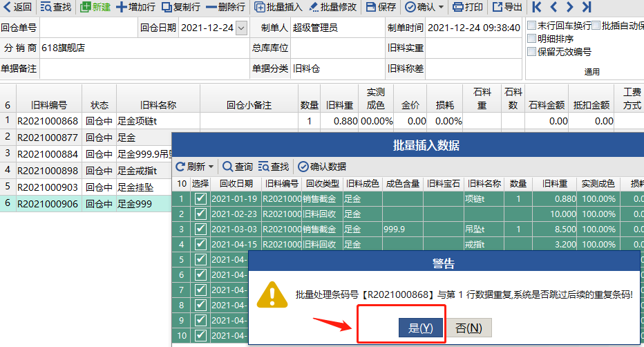Viewport: 644px width, 347px height.
Task: Save the document with 保存
Action: pyautogui.click(x=381, y=7)
